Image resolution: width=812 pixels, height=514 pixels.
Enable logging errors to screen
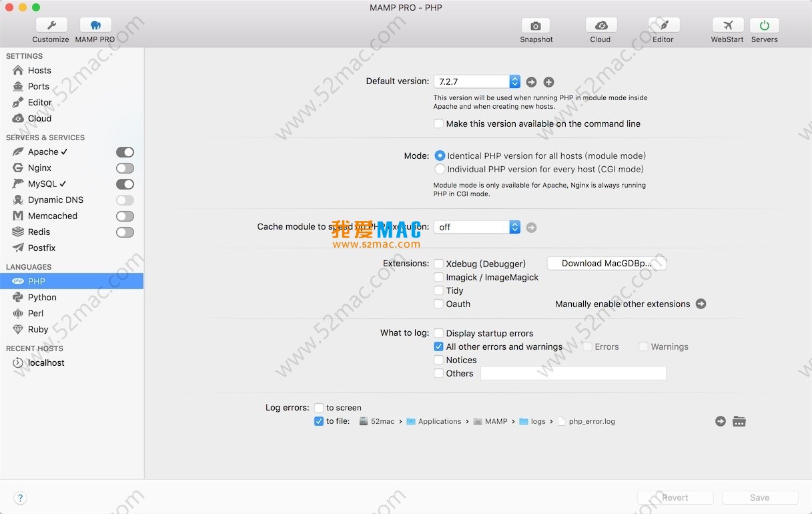pos(319,408)
